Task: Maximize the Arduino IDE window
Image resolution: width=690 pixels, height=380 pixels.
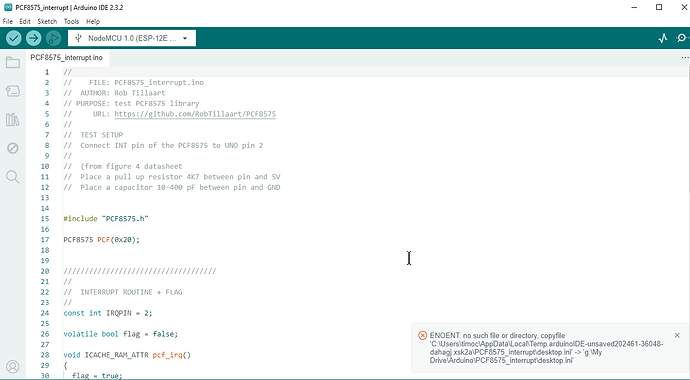Action: pyautogui.click(x=659, y=7)
